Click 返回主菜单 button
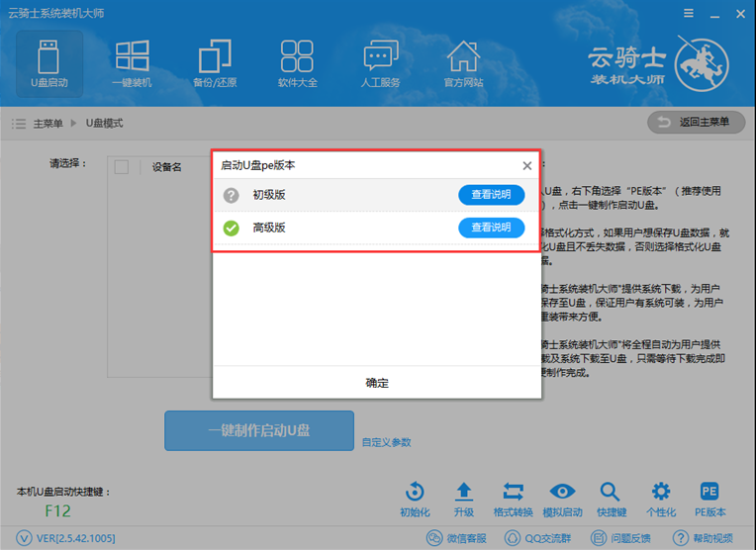The height and width of the screenshot is (550, 756). click(x=697, y=123)
